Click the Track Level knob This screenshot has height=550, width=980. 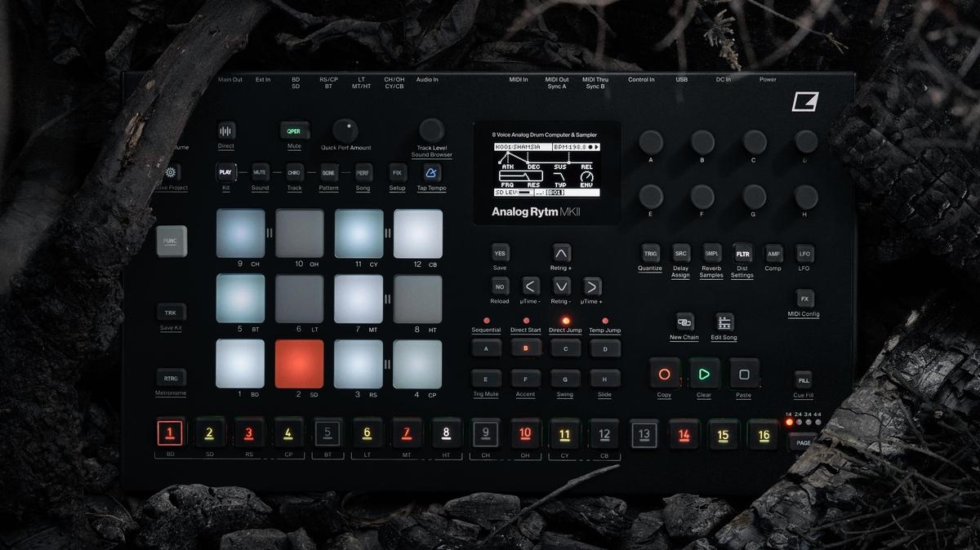[431, 130]
